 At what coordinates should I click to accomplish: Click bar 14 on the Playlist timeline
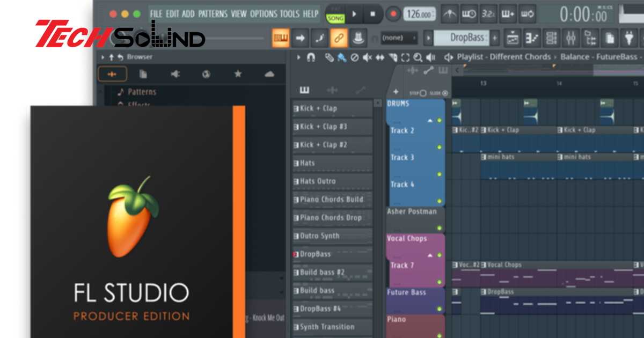[x=559, y=84]
